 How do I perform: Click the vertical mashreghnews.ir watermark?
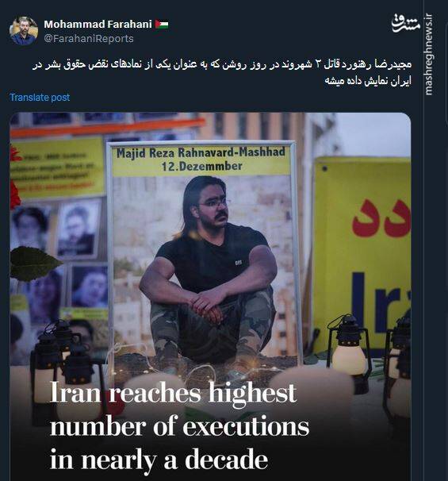tap(429, 55)
